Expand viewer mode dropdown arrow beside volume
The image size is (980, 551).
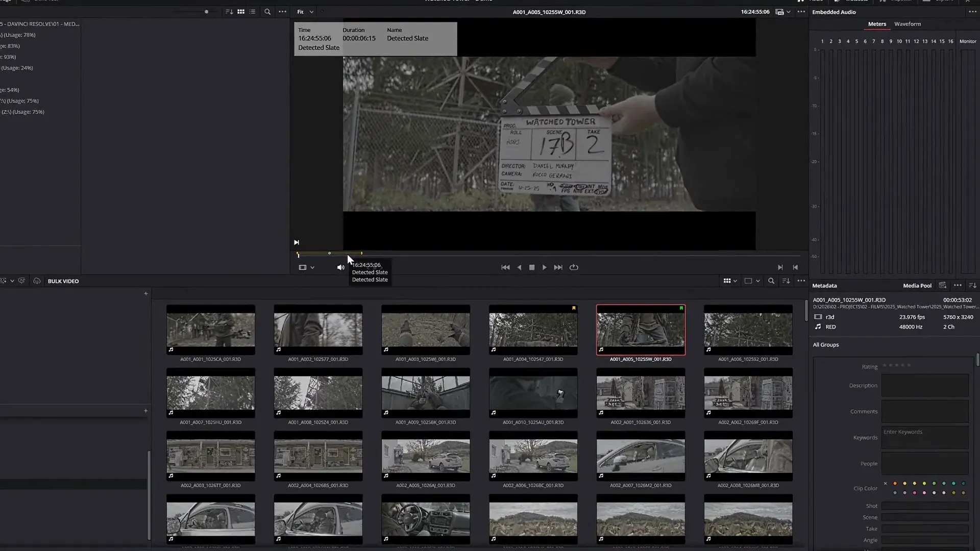312,267
